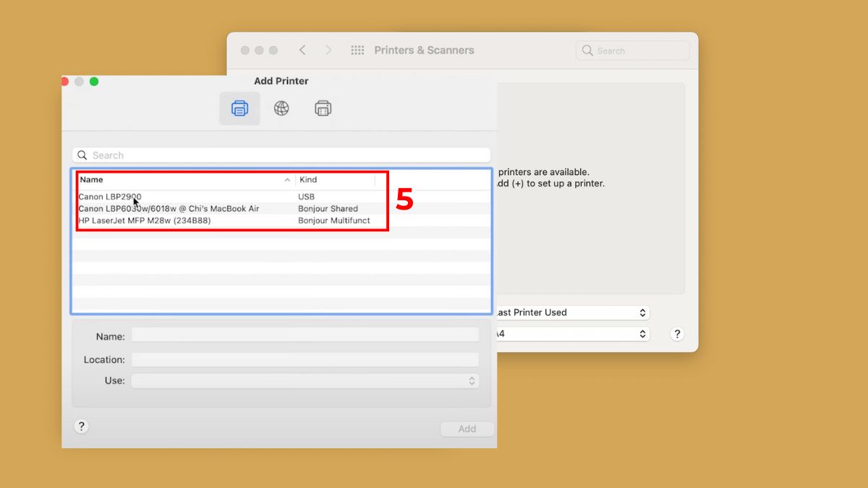
Task: Click the Bonjour Multifunct kind cell
Action: tap(334, 221)
